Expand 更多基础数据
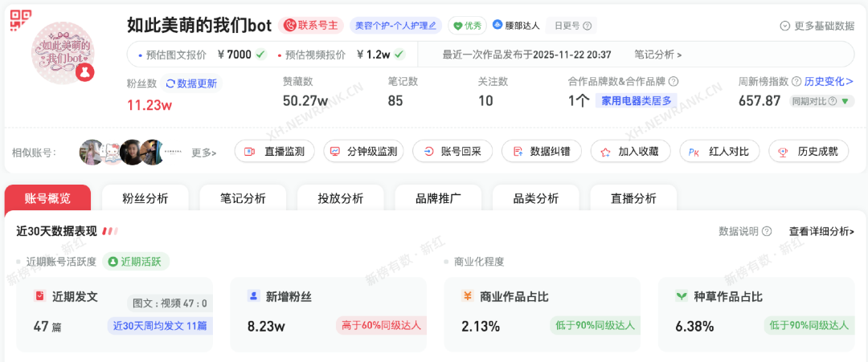Viewport: 868px width, 362px height. 817,26
